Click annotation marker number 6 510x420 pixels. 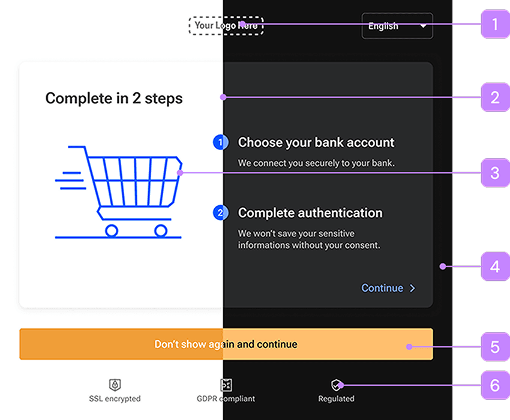point(494,385)
